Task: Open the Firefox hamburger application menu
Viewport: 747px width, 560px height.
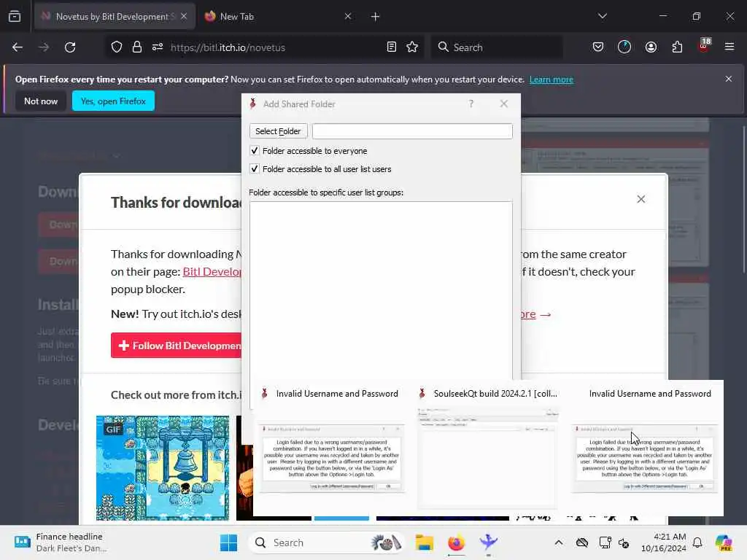Action: 729,47
